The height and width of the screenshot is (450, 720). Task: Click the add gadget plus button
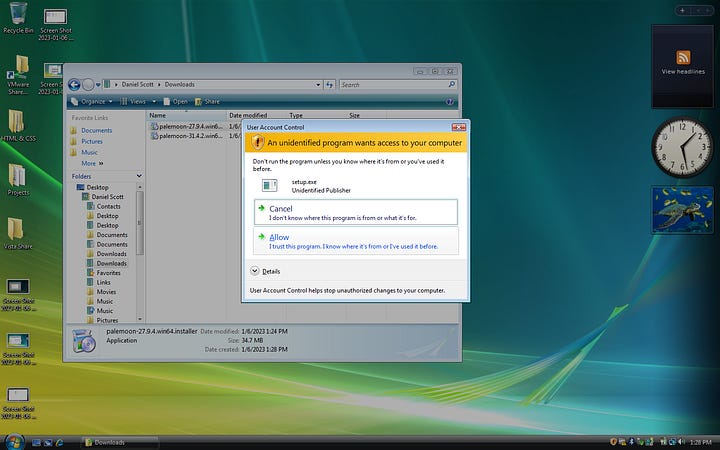pos(682,11)
